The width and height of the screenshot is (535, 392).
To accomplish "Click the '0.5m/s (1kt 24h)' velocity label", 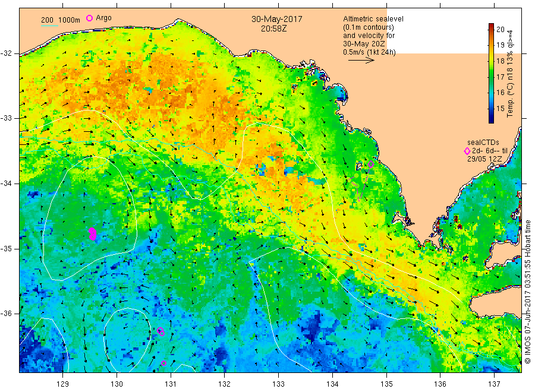I will (369, 52).
